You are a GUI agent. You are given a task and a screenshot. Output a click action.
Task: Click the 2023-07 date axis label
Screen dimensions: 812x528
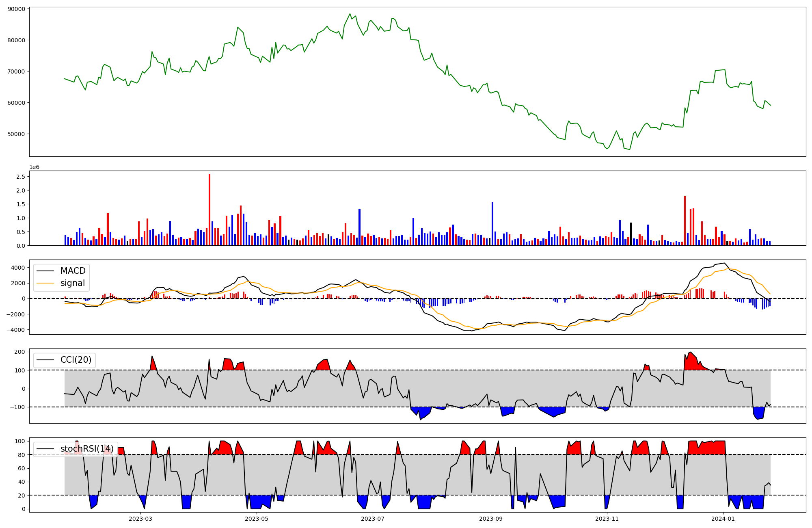pyautogui.click(x=373, y=519)
